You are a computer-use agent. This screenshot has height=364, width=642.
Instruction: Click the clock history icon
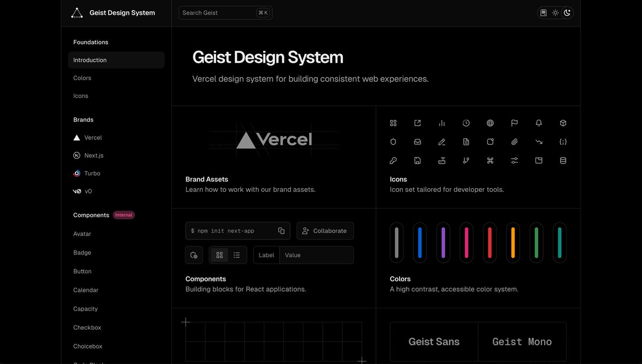point(466,123)
